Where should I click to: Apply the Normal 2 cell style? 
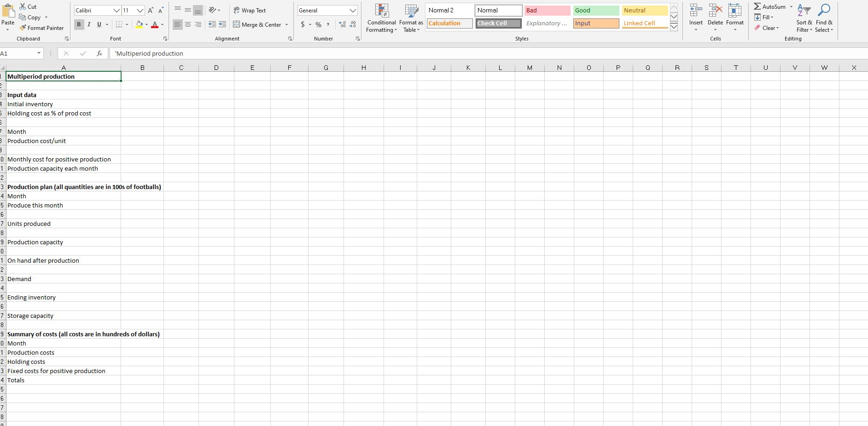click(x=450, y=10)
